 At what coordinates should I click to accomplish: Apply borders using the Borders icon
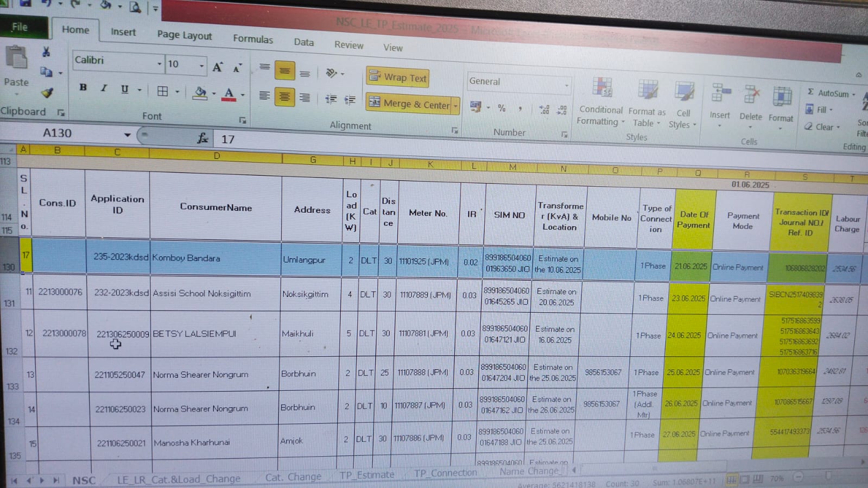tap(162, 91)
